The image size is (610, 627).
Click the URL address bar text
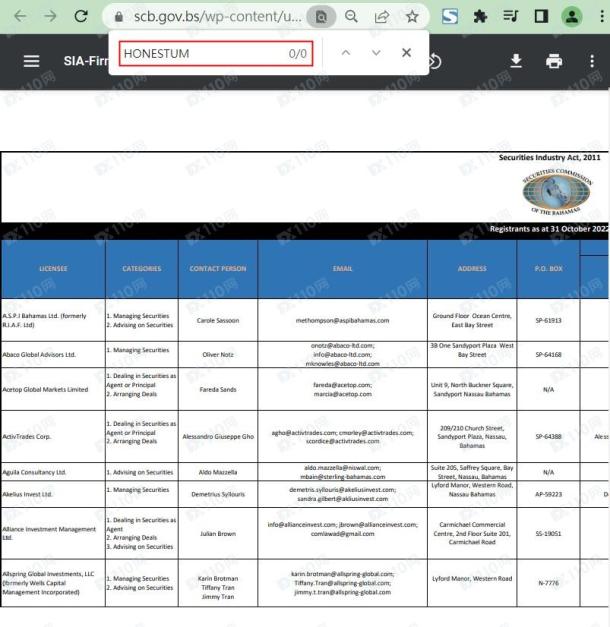click(217, 16)
